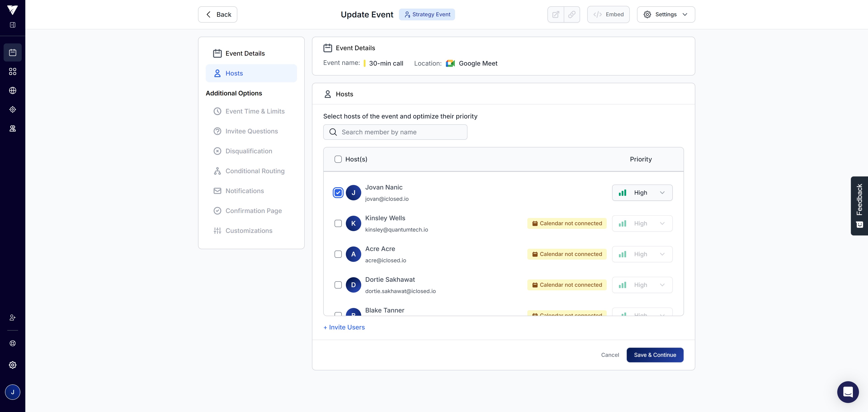Click the yellow event color swatch

coord(365,63)
